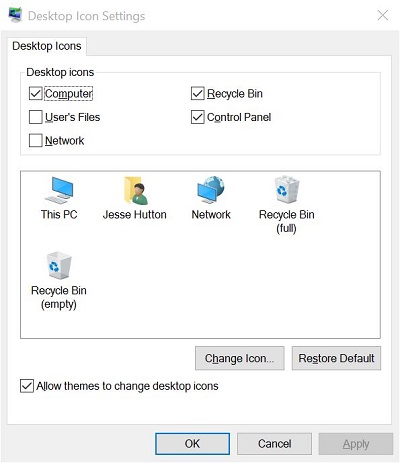Image resolution: width=400 pixels, height=463 pixels.
Task: Enable the User's Files checkbox
Action: [36, 117]
